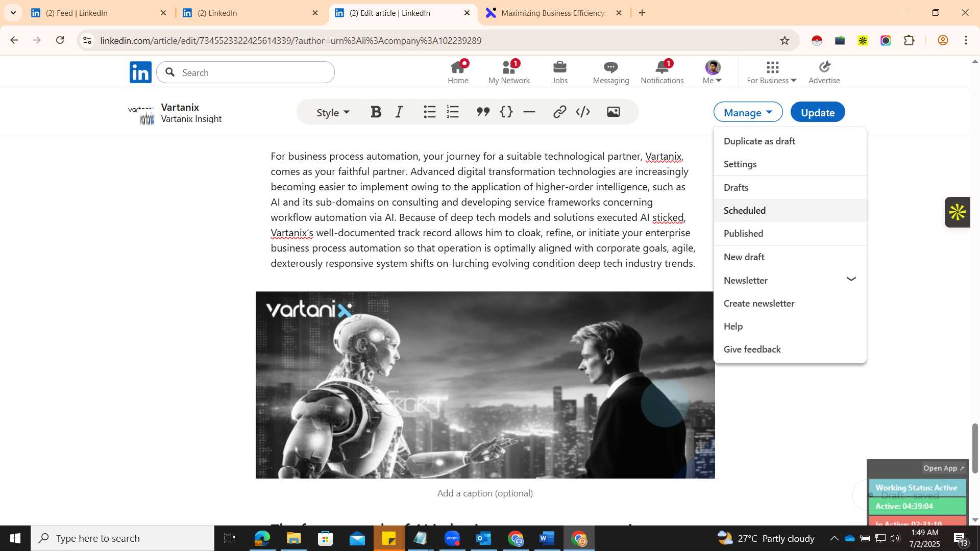Go to LinkedIn Home

tap(458, 72)
